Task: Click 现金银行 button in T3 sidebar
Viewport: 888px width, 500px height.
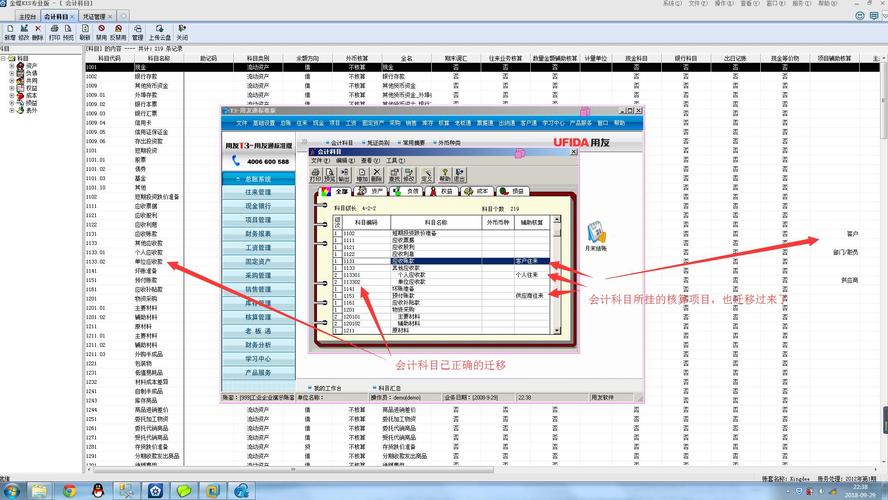Action: coord(258,206)
